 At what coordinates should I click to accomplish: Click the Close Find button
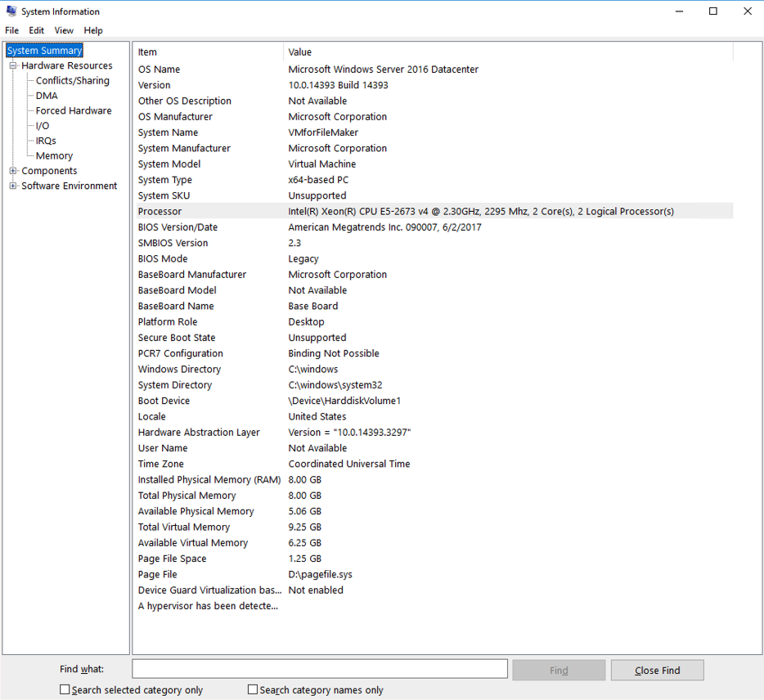(658, 671)
